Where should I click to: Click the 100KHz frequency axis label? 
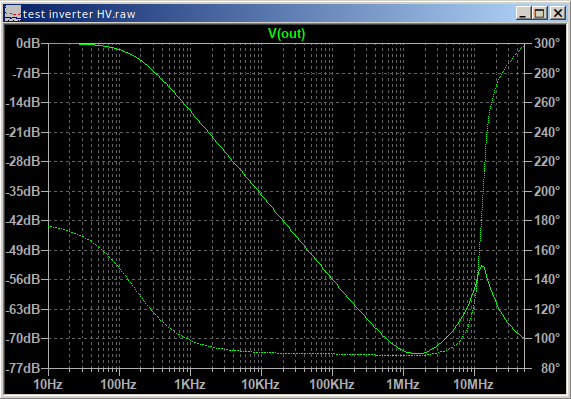[332, 384]
